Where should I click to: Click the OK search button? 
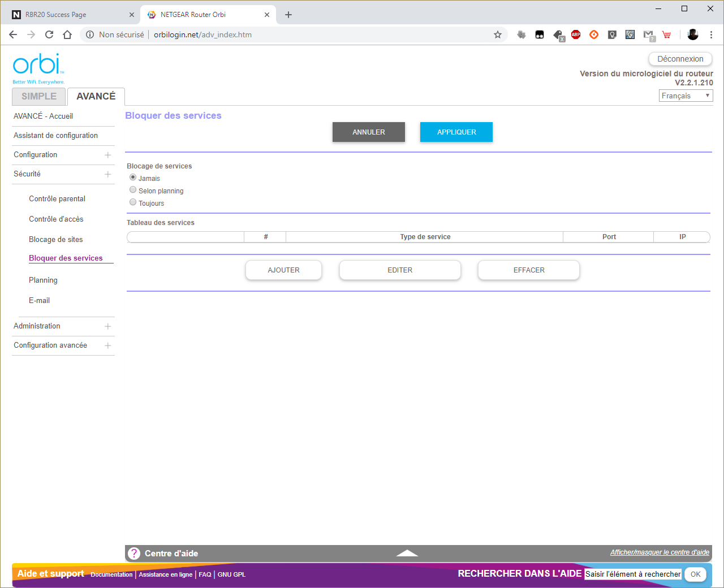click(x=696, y=574)
